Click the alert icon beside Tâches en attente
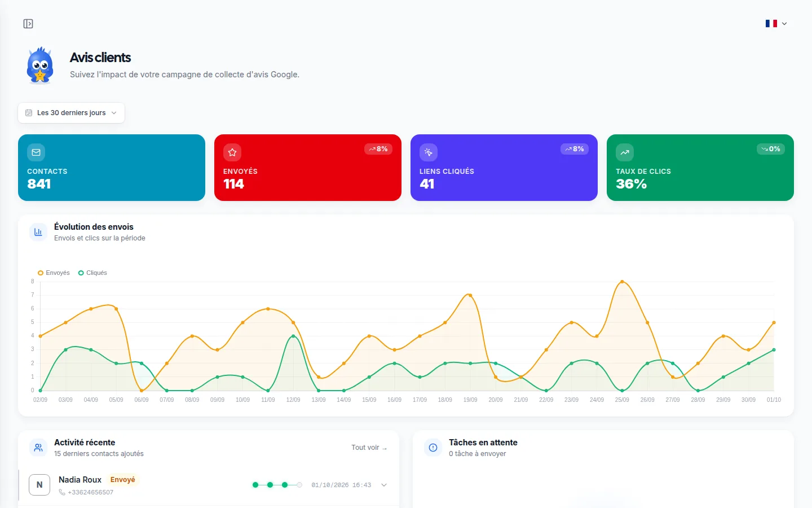Image resolution: width=812 pixels, height=508 pixels. pyautogui.click(x=433, y=448)
